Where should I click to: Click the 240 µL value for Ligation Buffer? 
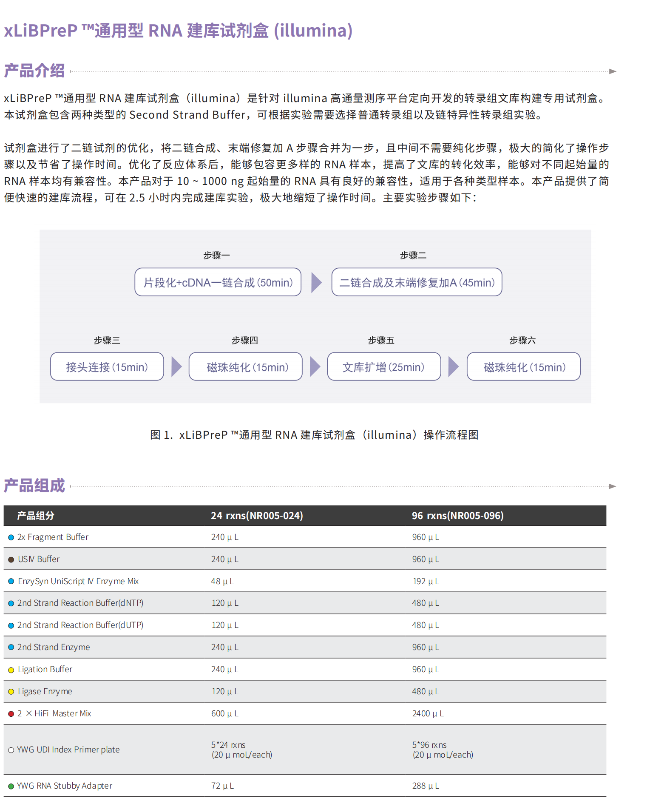[225, 670]
